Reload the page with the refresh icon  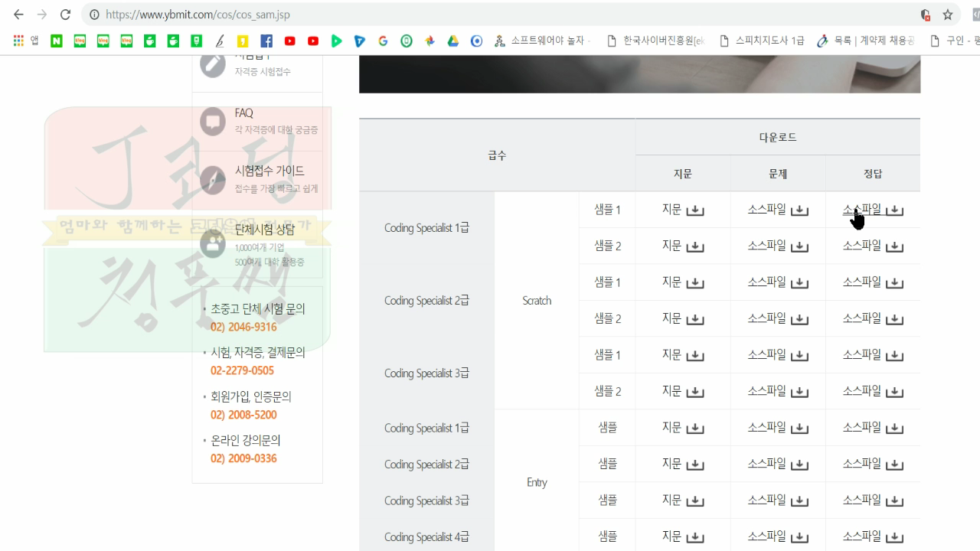66,14
